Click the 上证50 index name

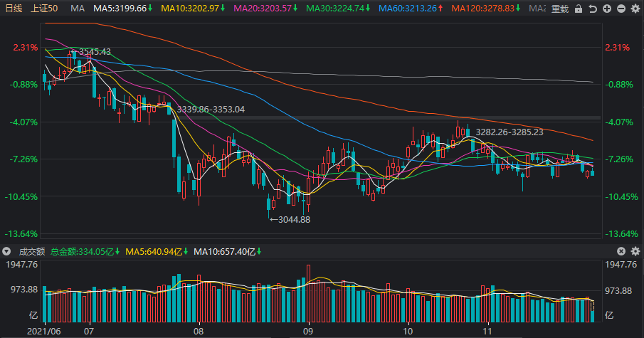(x=44, y=9)
